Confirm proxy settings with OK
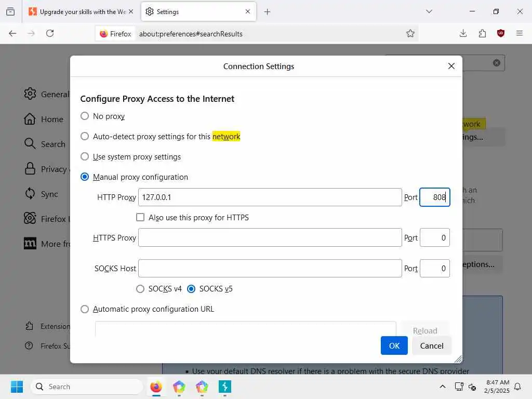This screenshot has width=532, height=399. 394,345
